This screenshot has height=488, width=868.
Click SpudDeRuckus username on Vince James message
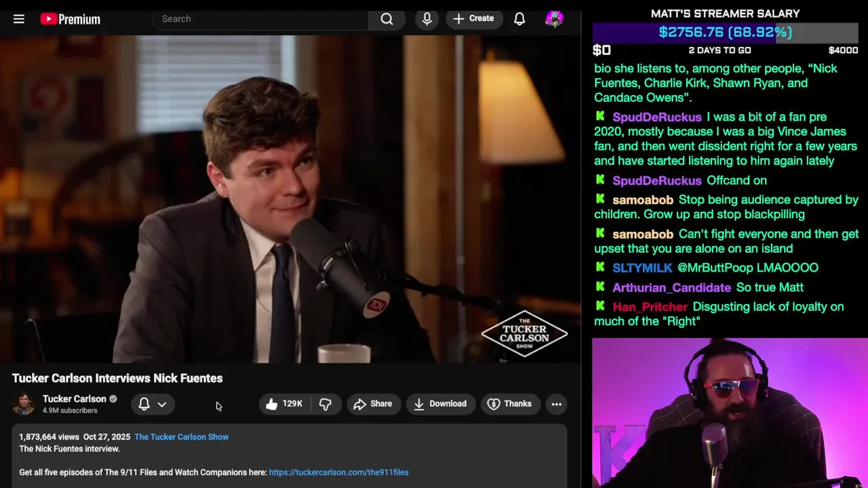[x=656, y=117]
